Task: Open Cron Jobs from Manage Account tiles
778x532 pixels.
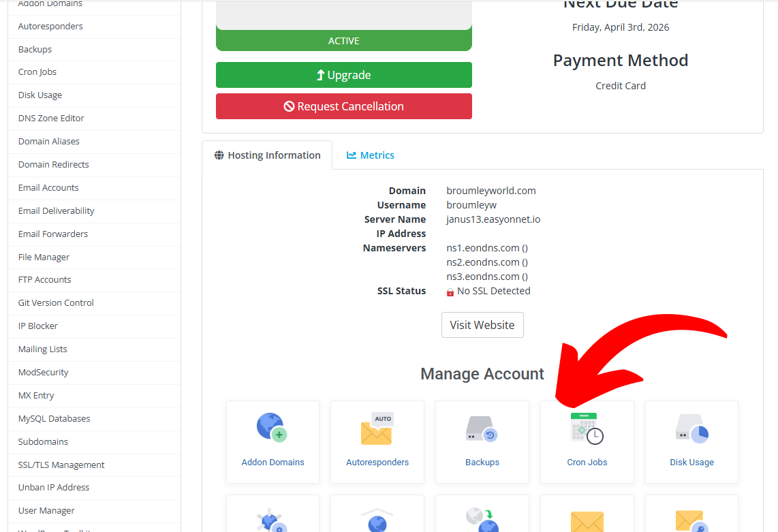Action: pyautogui.click(x=587, y=441)
